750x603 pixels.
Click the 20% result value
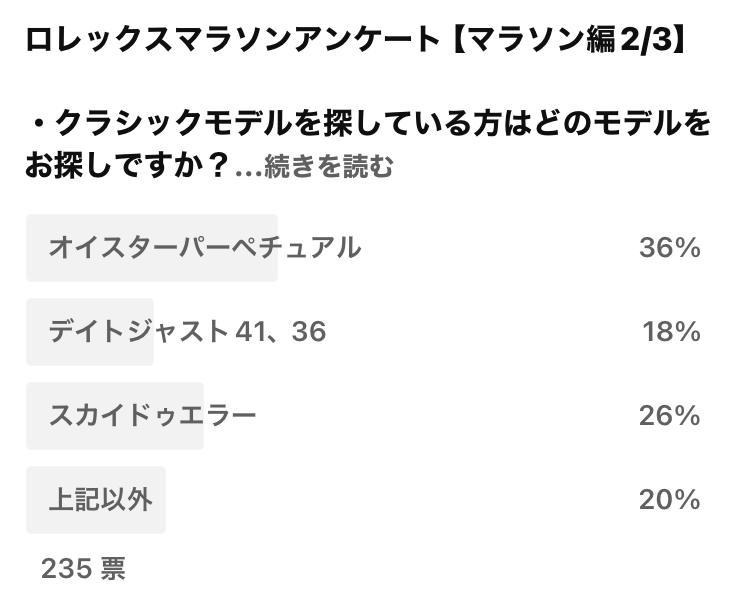[x=670, y=500]
